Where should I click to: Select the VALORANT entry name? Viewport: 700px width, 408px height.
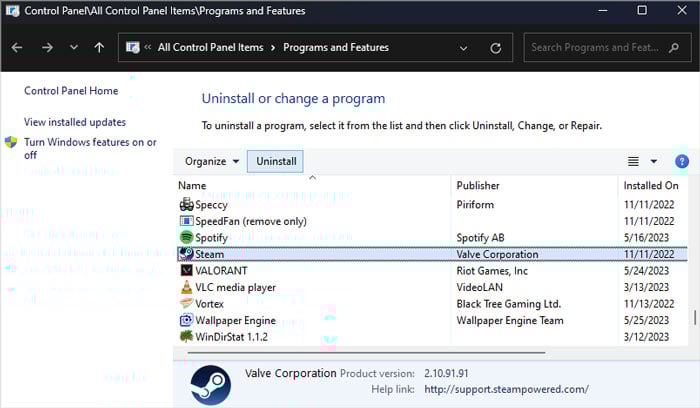click(221, 271)
